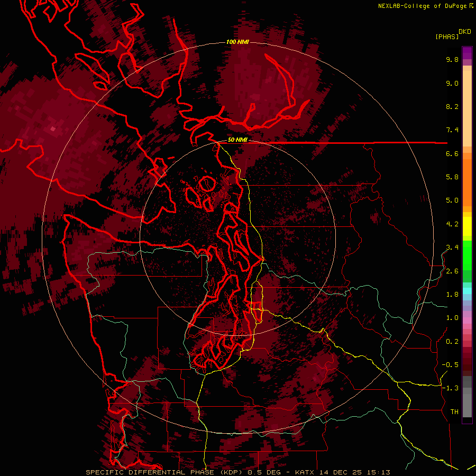Click the 5.8 color scale value
This screenshot has height=476, width=476.
point(452,177)
